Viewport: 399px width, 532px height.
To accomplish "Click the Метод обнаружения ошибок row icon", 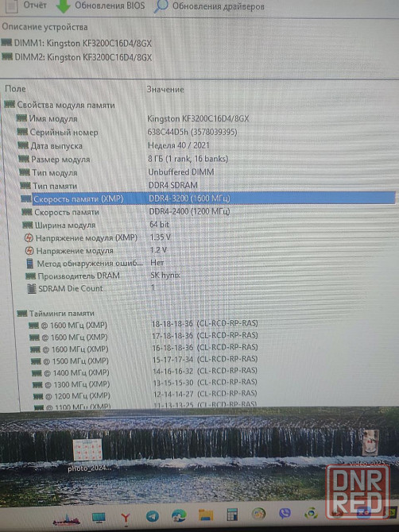I will point(30,264).
